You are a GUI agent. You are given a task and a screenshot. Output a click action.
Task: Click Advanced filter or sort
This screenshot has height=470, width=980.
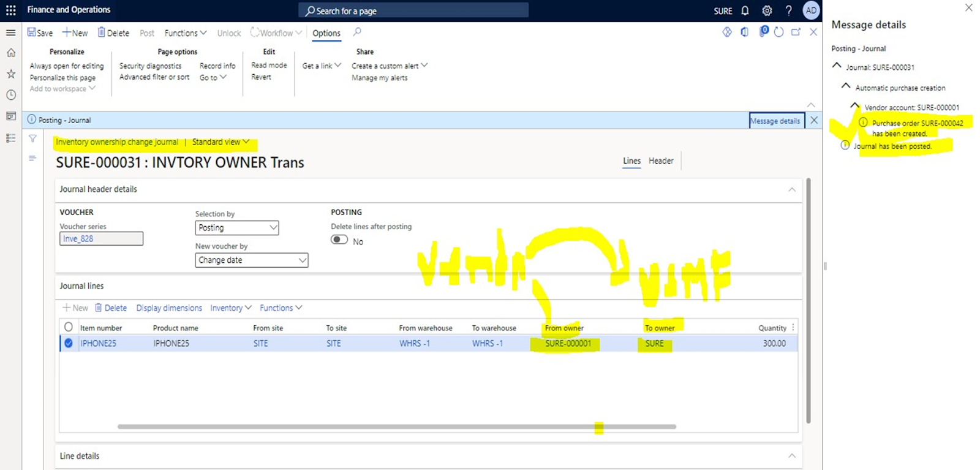tap(154, 77)
